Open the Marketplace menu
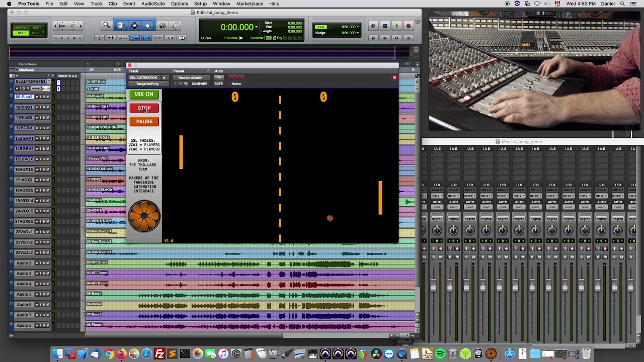The height and width of the screenshot is (362, 644). [250, 4]
